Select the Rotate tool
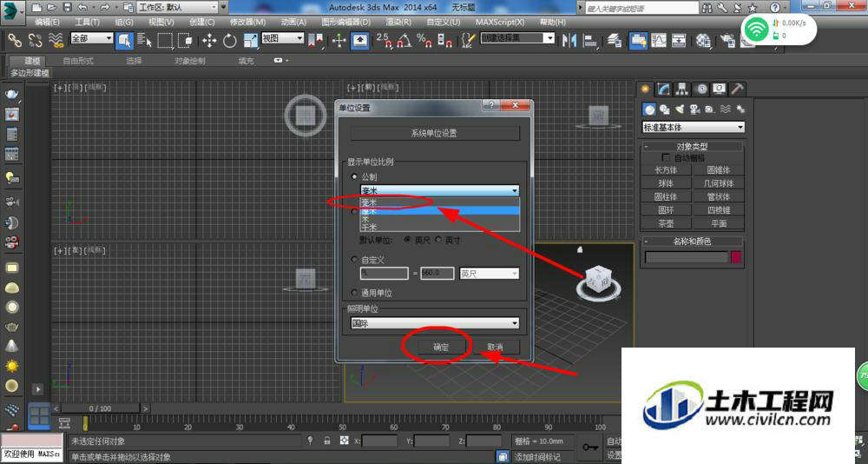This screenshot has height=464, width=868. coord(229,40)
